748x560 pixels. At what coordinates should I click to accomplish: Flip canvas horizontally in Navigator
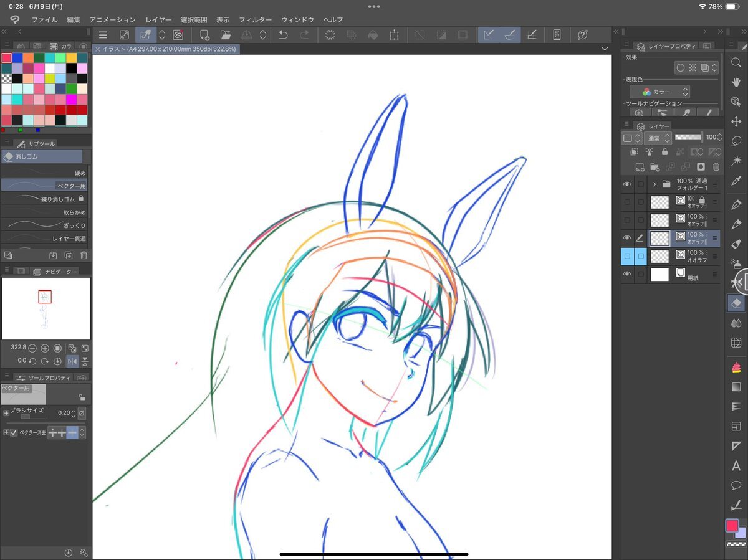coord(72,361)
